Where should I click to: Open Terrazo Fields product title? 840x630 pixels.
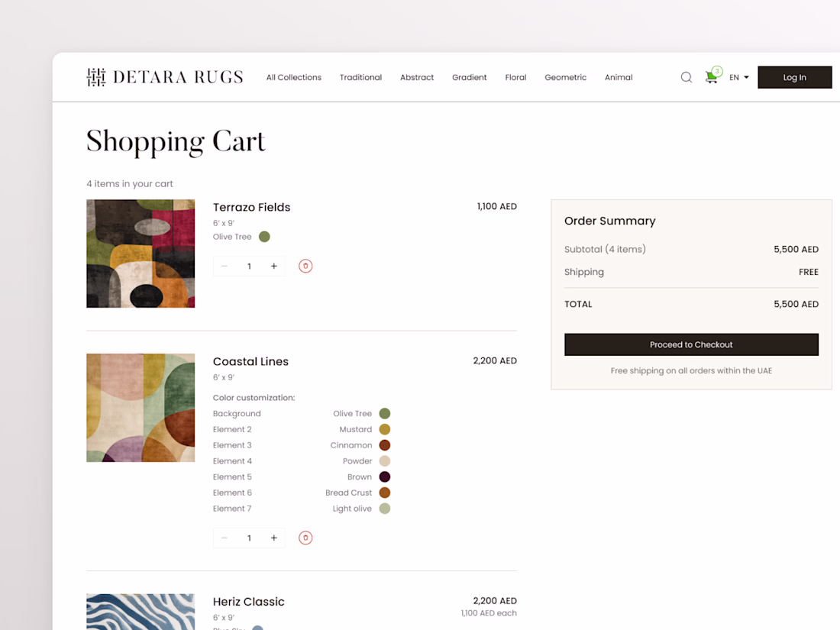(x=251, y=207)
